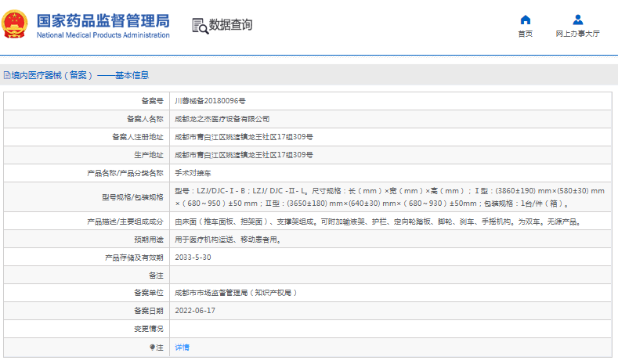618x364 pixels.
Task: Click the 数据查询 magnifier document icon
Action: coord(200,26)
